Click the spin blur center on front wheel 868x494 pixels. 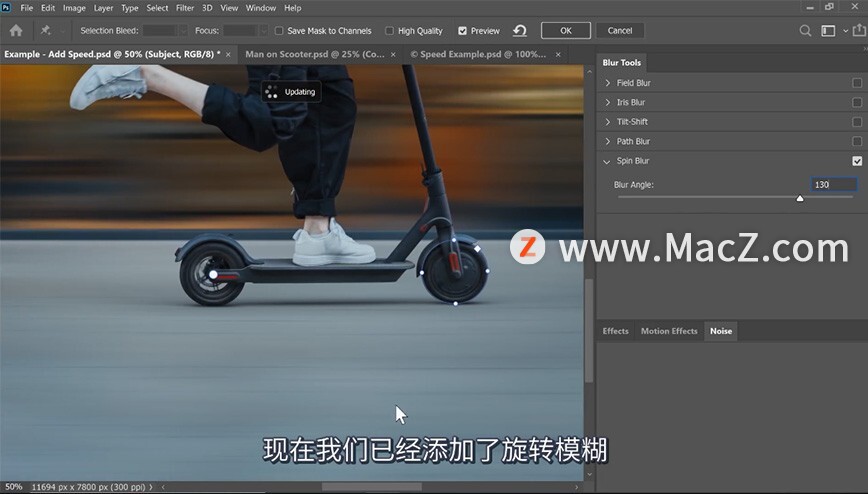pyautogui.click(x=454, y=271)
